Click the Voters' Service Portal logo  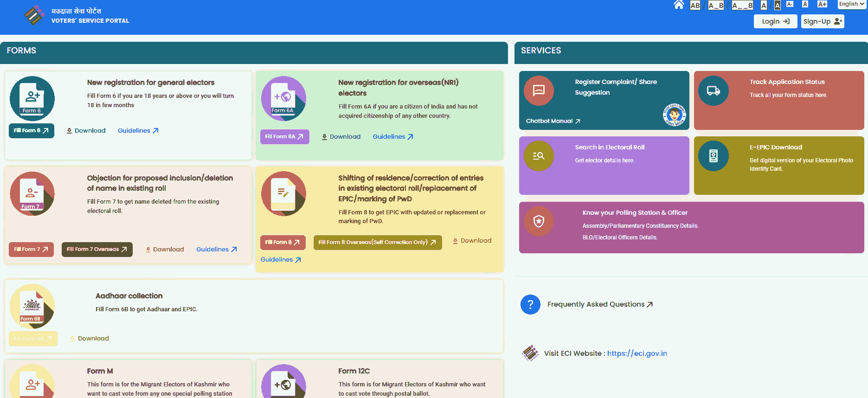(77, 16)
